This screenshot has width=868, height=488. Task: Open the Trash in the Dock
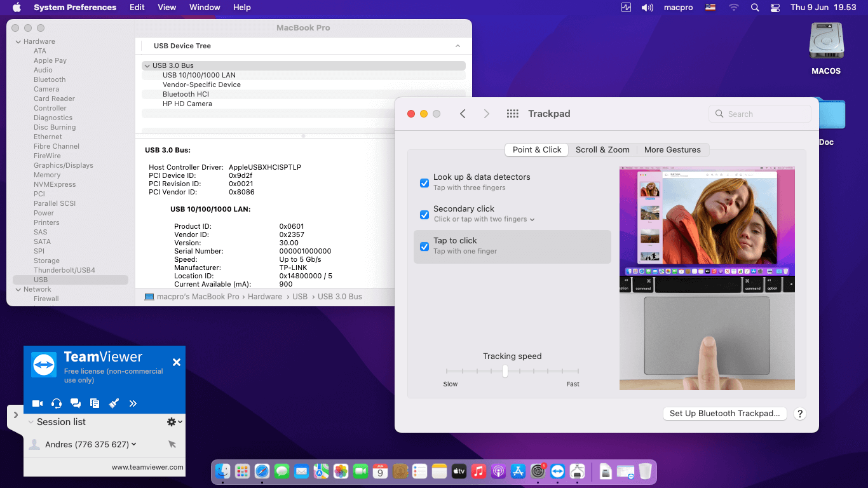point(645,471)
